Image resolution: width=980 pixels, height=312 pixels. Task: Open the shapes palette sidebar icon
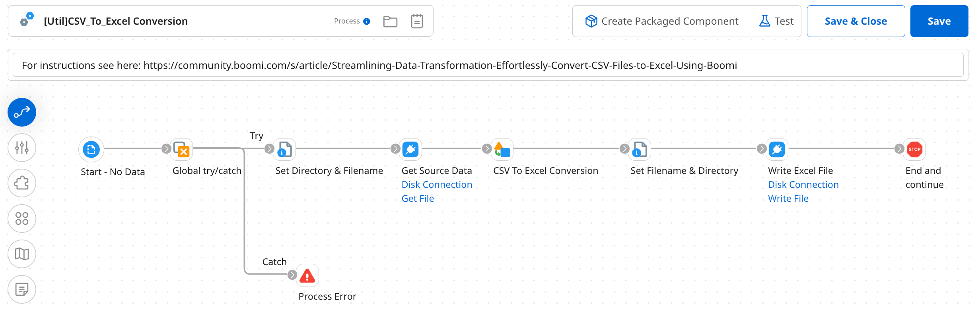pyautogui.click(x=21, y=218)
